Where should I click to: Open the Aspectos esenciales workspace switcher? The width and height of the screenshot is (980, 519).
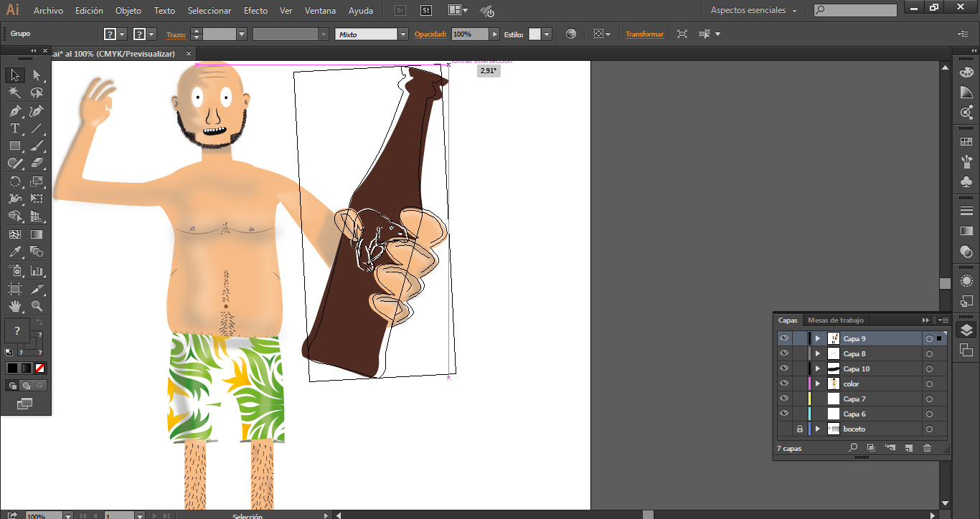[754, 11]
